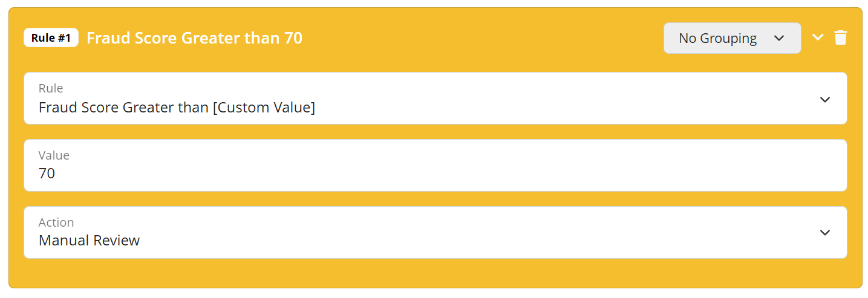This screenshot has width=868, height=298.
Task: Click the "No Grouping" label text
Action: 717,38
